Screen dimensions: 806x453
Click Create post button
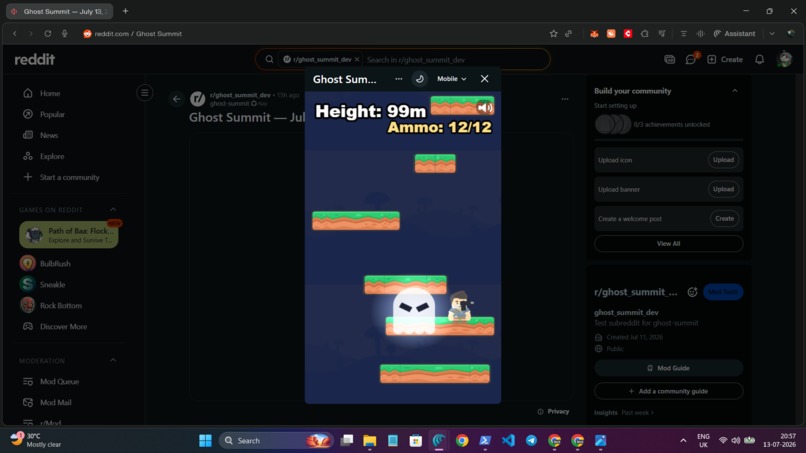(725, 60)
